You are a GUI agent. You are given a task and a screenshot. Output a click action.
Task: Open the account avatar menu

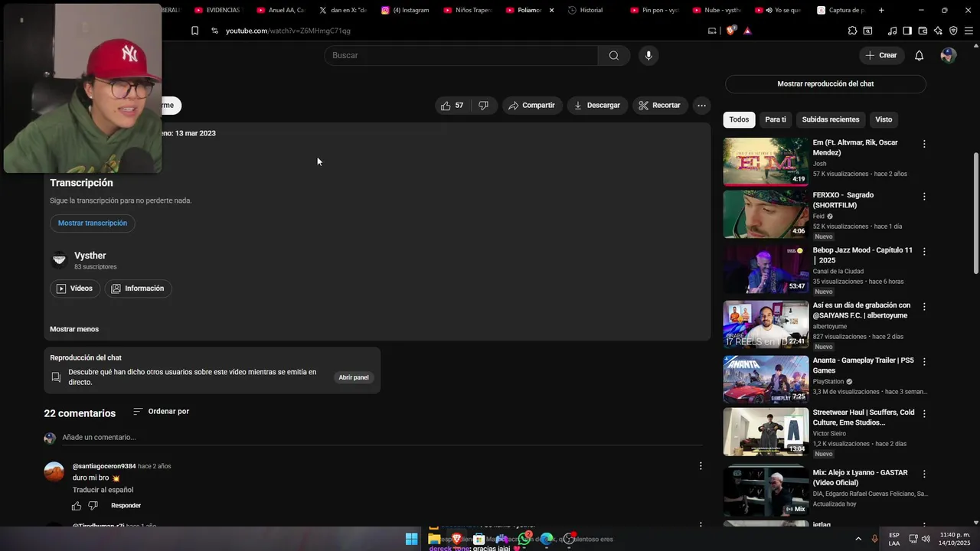[949, 55]
